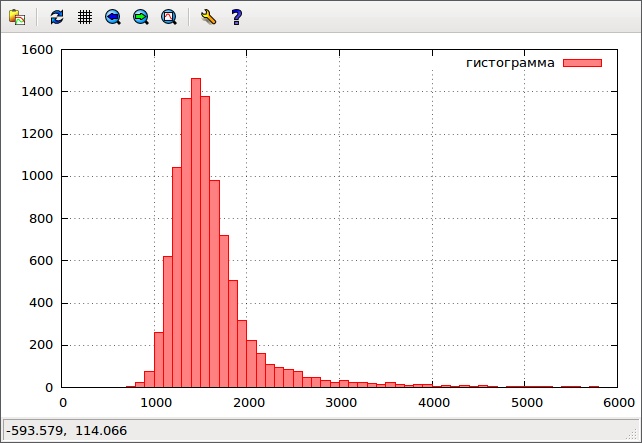The width and height of the screenshot is (642, 443).
Task: Apply the previous zoom settings
Action: tap(113, 17)
